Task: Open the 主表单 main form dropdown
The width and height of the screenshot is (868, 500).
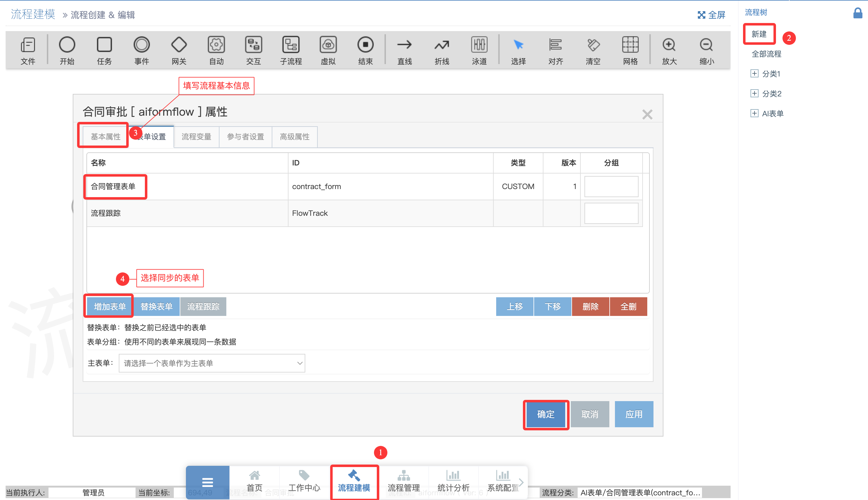Action: pos(212,363)
